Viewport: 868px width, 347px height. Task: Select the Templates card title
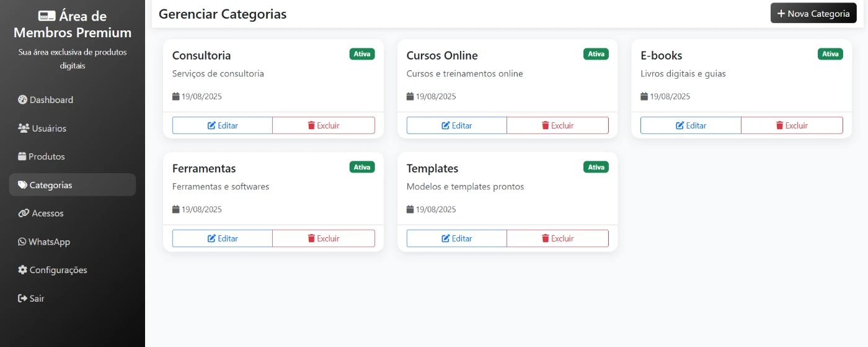pyautogui.click(x=432, y=169)
